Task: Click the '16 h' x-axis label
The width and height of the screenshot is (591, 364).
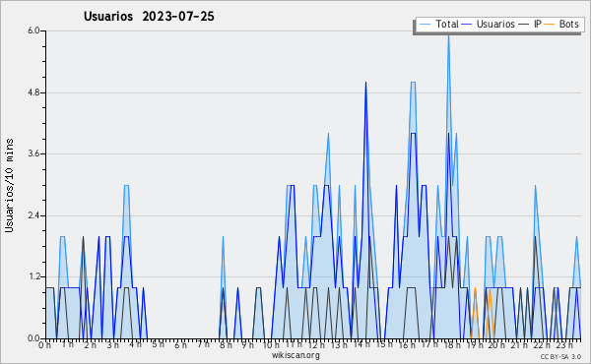Action: click(x=407, y=344)
